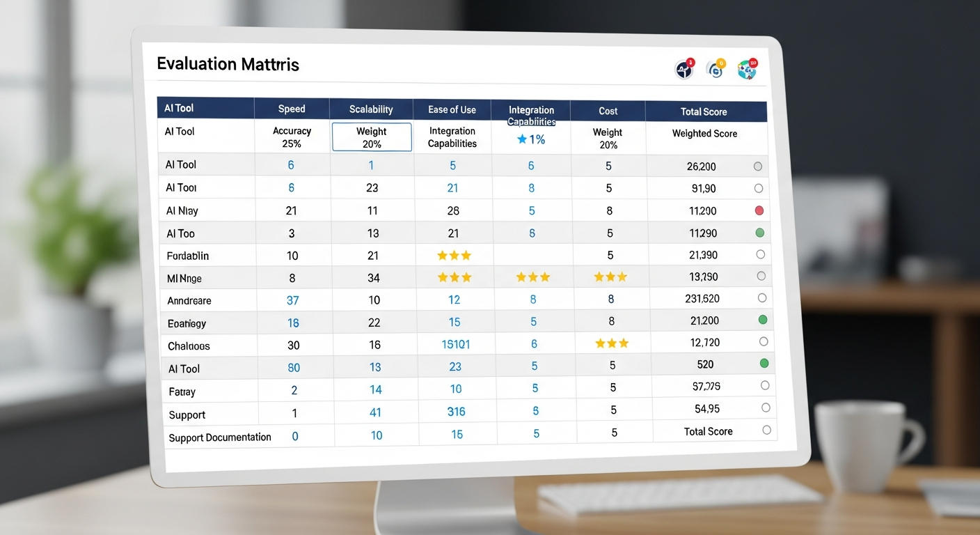This screenshot has width=980, height=535.
Task: Toggle the red status indicator in AI Nlay row
Action: (x=759, y=210)
